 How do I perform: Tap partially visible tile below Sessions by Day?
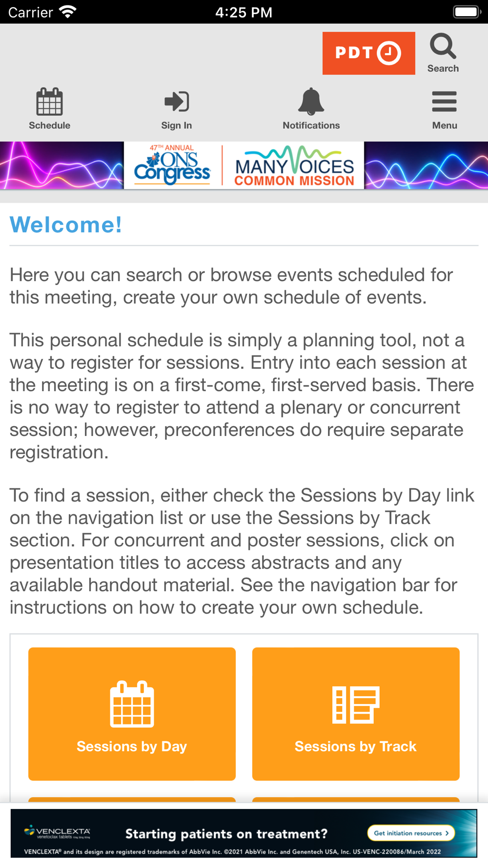point(132,800)
